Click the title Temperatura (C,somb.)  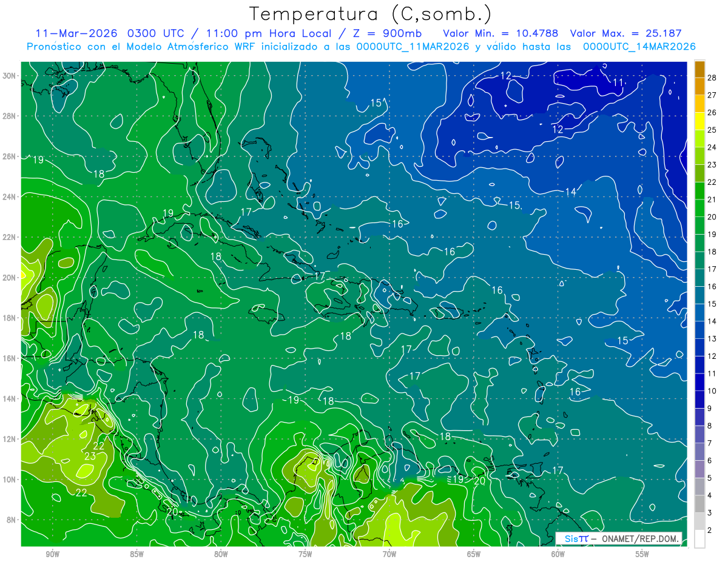click(x=371, y=15)
